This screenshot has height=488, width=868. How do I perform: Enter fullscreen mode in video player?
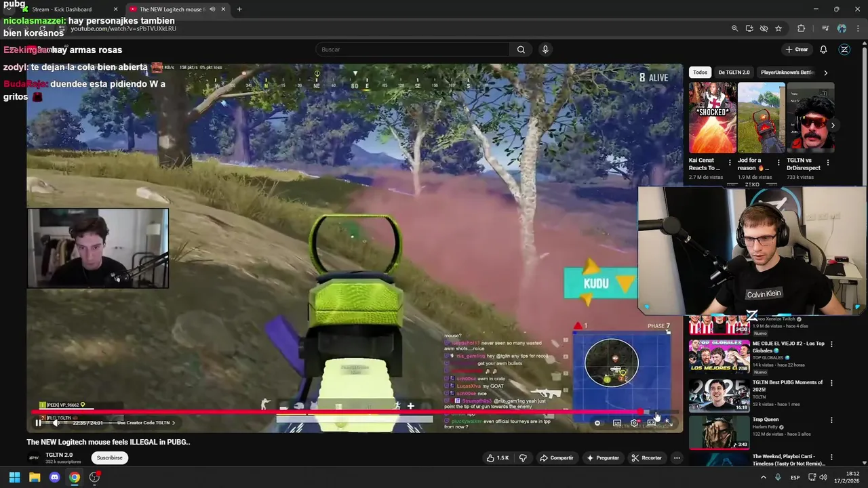668,423
